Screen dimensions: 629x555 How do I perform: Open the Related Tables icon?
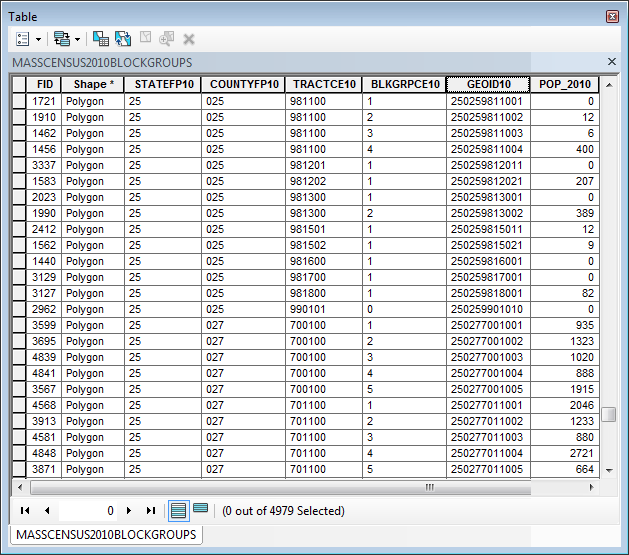pyautogui.click(x=62, y=39)
